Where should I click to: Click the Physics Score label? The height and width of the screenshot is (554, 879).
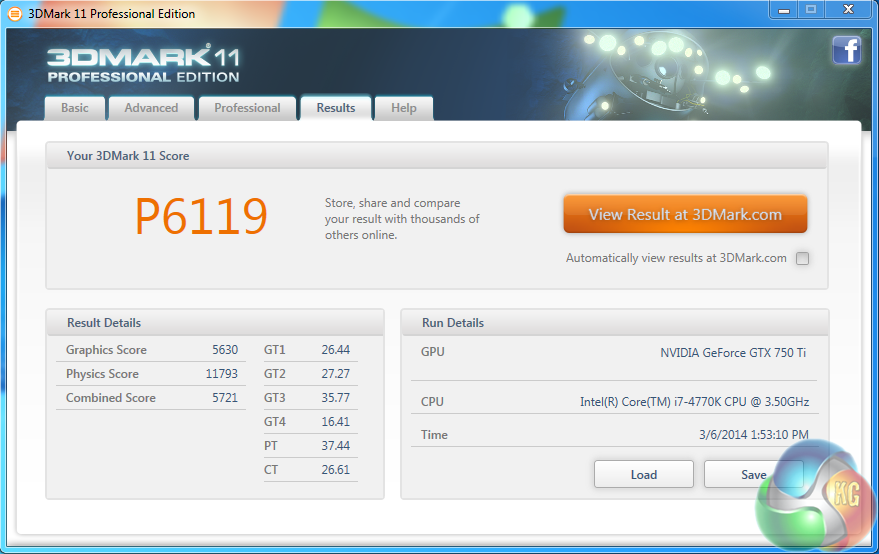pyautogui.click(x=102, y=374)
